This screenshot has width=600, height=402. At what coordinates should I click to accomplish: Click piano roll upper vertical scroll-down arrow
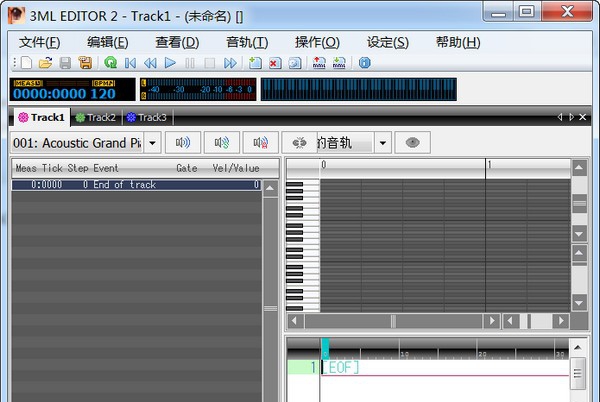[579, 233]
